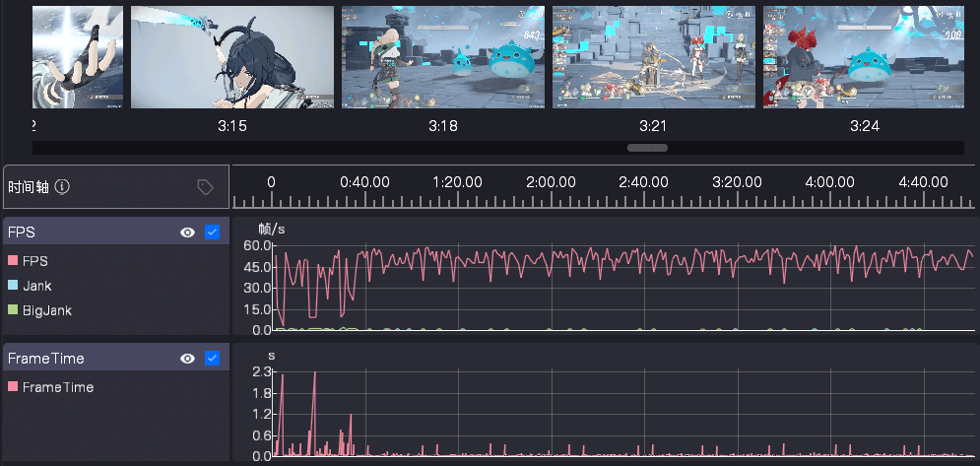Click the blue Jank legend swatch
The width and height of the screenshot is (980, 466).
pyautogui.click(x=13, y=286)
